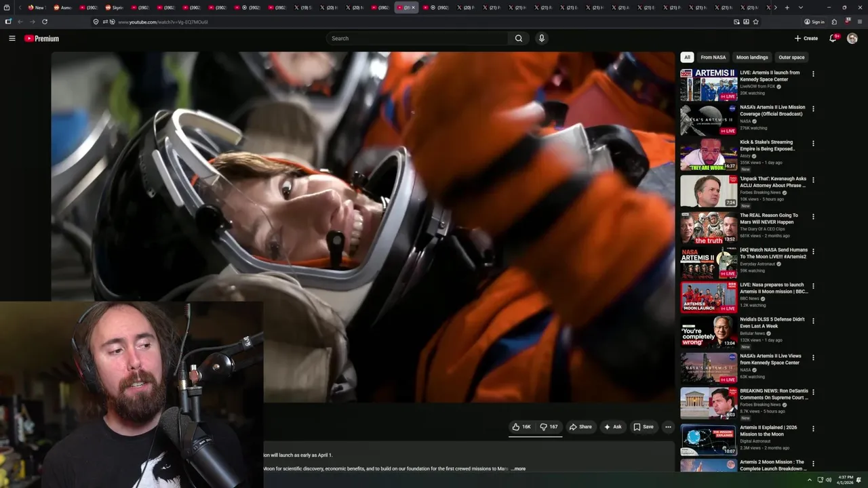Open options for Kavanaugh 'Unpack That' video

(x=813, y=180)
